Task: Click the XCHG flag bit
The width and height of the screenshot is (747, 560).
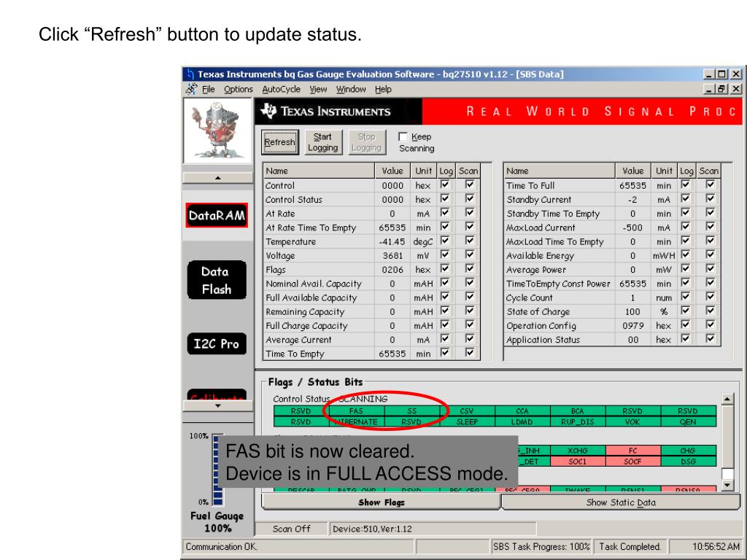Action: (578, 451)
